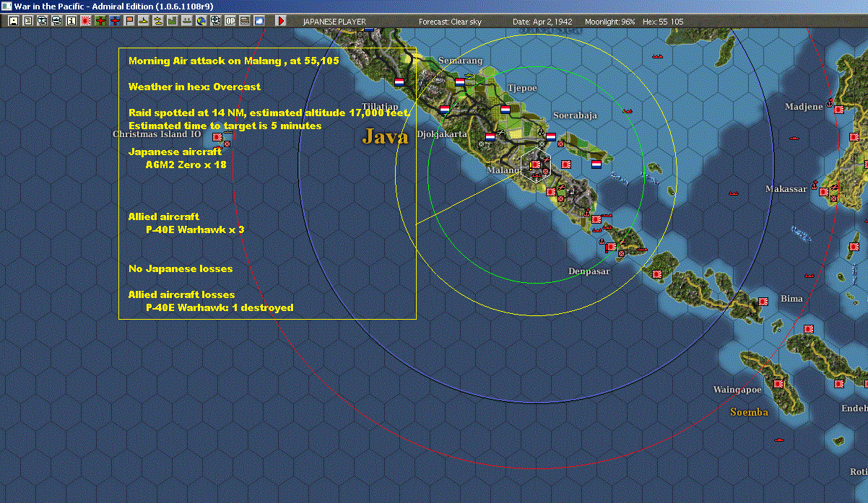Select the red plane on blue background icon
Screen dimensions: 868x503
pos(114,21)
